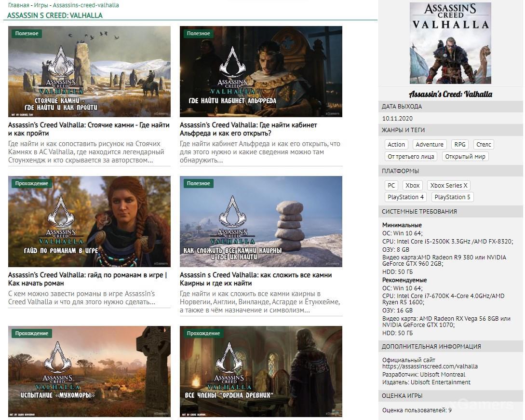
Task: Click the Assassin's Creed Valhalla cover art
Action: [450, 43]
